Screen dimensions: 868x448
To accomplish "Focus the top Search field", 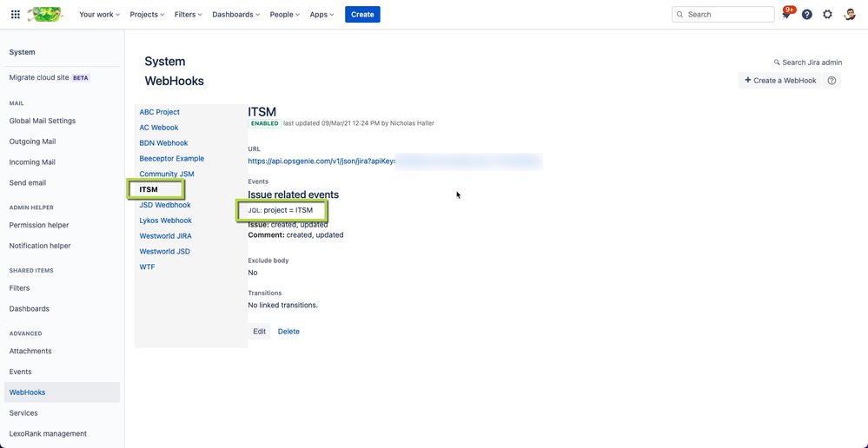I will 723,15.
